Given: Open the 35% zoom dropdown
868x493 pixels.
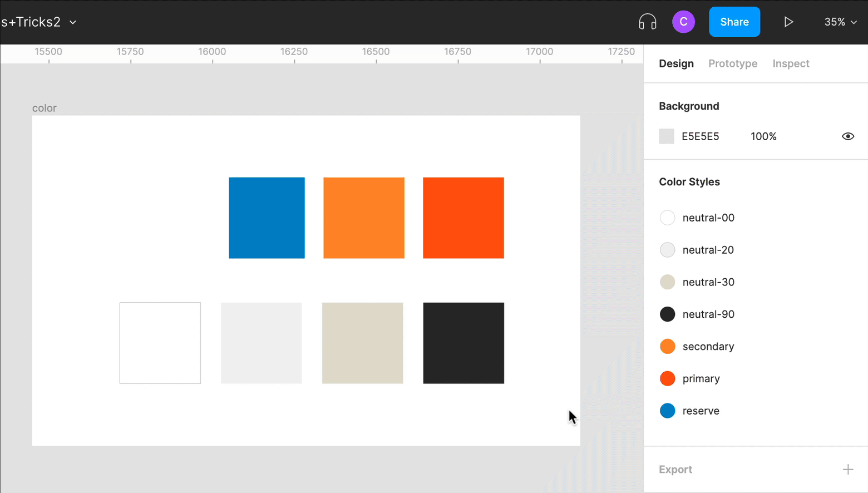Looking at the screenshot, I should pos(840,22).
